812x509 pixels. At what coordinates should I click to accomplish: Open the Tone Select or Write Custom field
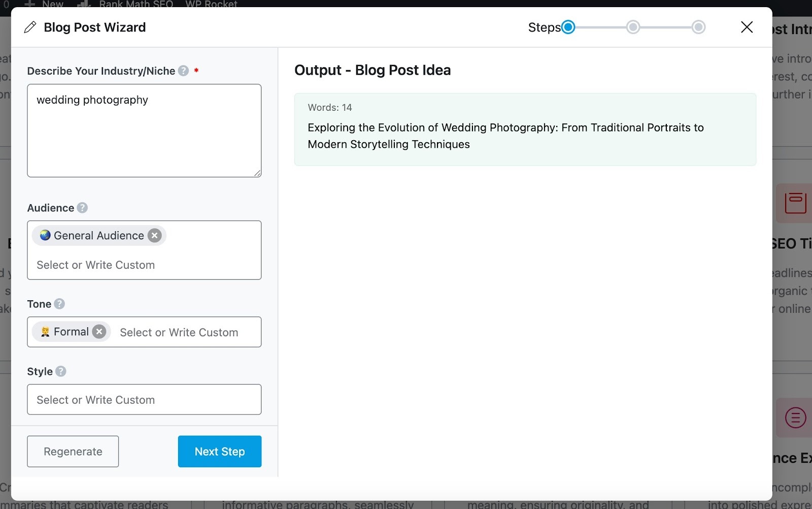tap(179, 332)
